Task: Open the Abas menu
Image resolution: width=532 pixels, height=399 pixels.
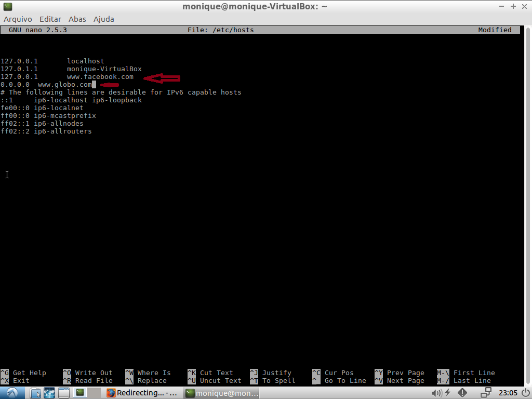Action: pyautogui.click(x=77, y=19)
